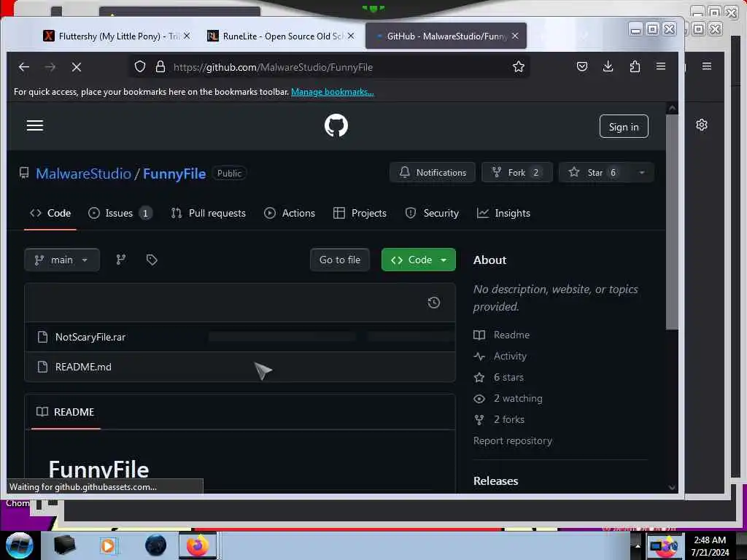Screen dimensions: 747x560
Task: Open the hamburger menu of the background window
Action: 706,66
